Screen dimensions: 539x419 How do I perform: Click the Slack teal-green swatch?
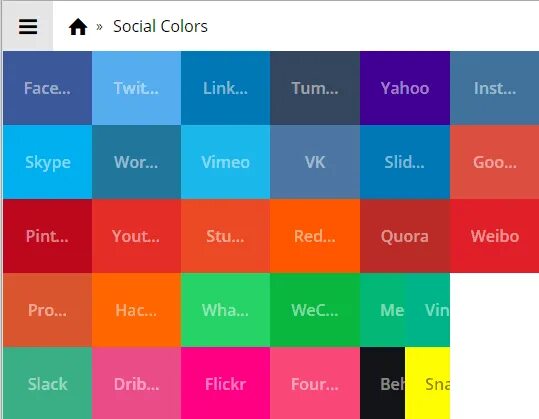click(47, 383)
